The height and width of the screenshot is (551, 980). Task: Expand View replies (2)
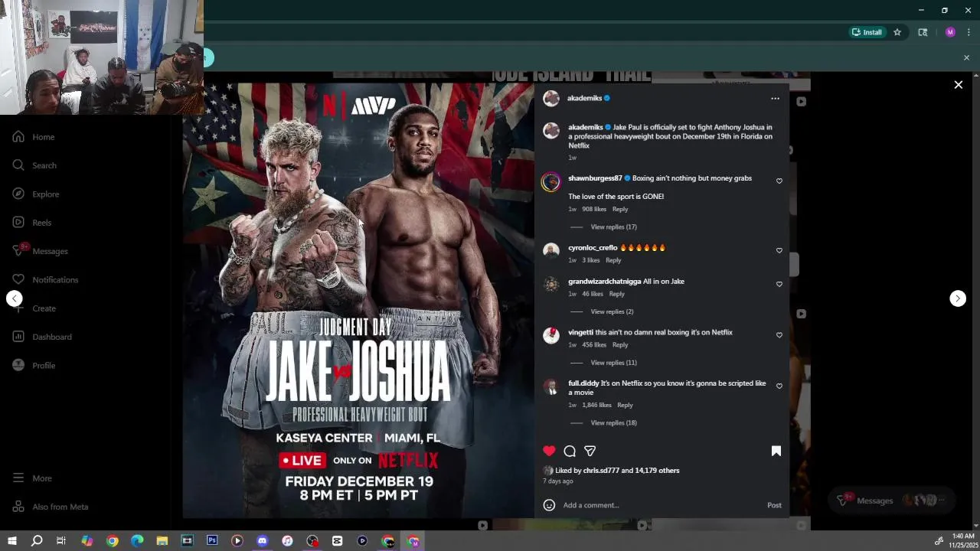tap(612, 312)
